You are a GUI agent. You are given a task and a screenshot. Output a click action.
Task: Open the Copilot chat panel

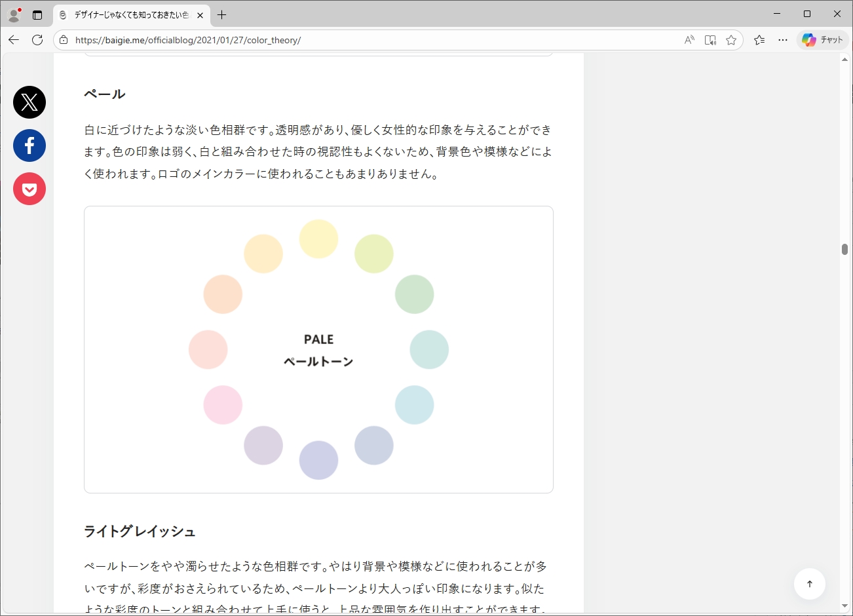click(x=823, y=40)
